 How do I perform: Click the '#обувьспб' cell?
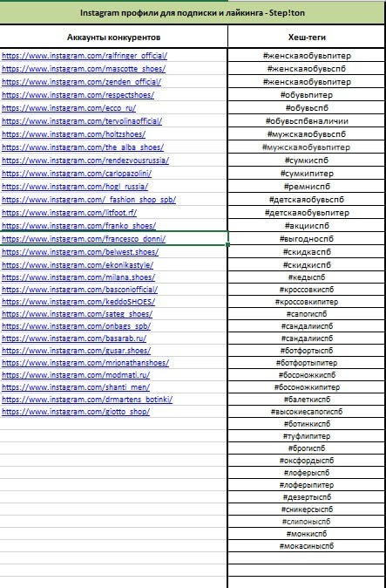point(307,108)
